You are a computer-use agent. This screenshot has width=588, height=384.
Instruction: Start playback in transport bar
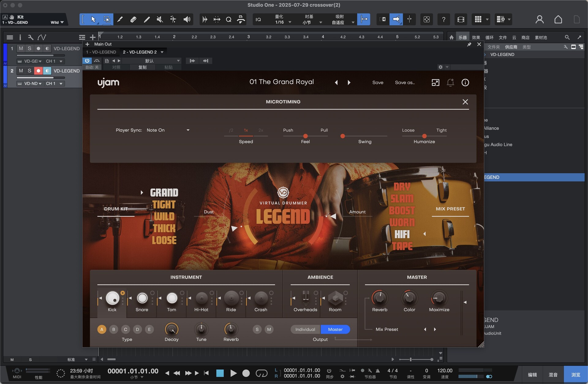[233, 373]
